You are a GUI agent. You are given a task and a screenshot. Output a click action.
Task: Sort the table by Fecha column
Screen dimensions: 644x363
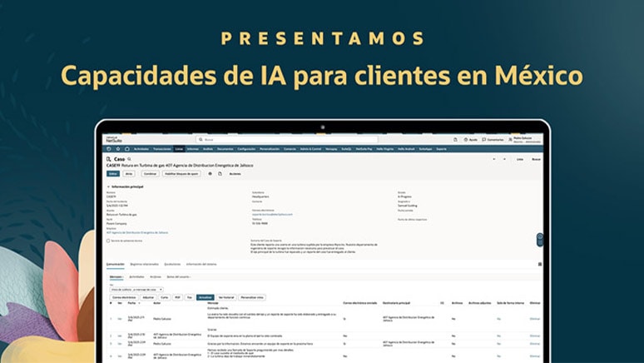133,303
